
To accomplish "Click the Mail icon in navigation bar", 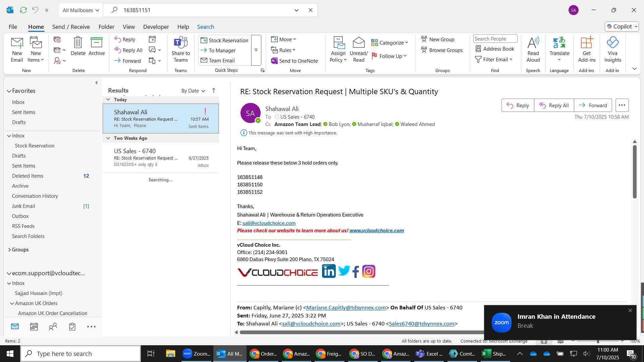I will (15, 326).
